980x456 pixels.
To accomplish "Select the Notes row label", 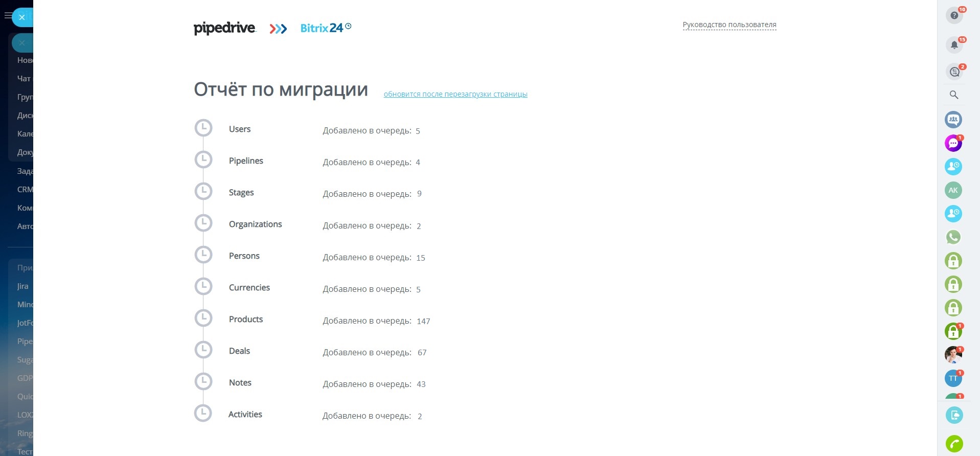I will tap(240, 382).
